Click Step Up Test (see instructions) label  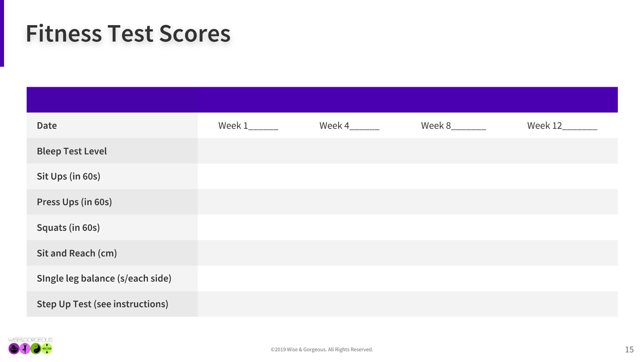coord(102,304)
